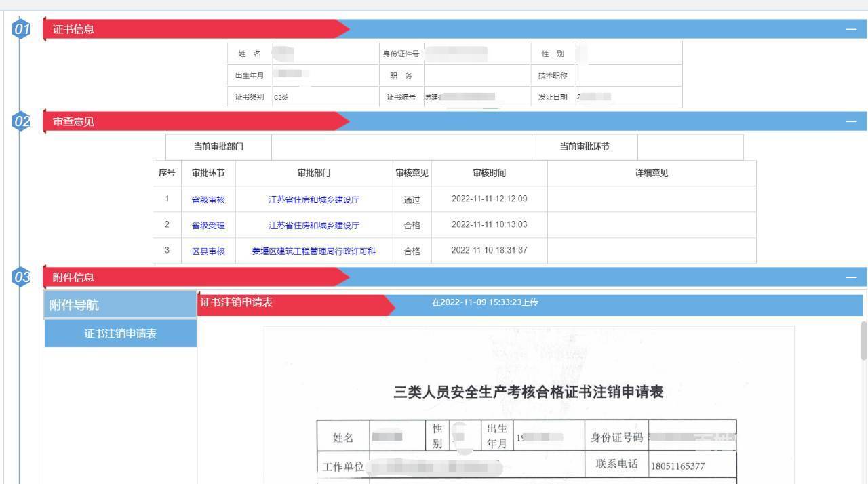Click the 身份证号码 label in the scanned form

(617, 437)
